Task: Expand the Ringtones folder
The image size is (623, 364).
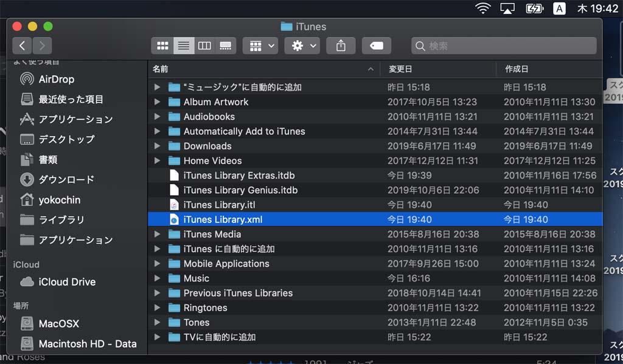Action: (x=157, y=307)
